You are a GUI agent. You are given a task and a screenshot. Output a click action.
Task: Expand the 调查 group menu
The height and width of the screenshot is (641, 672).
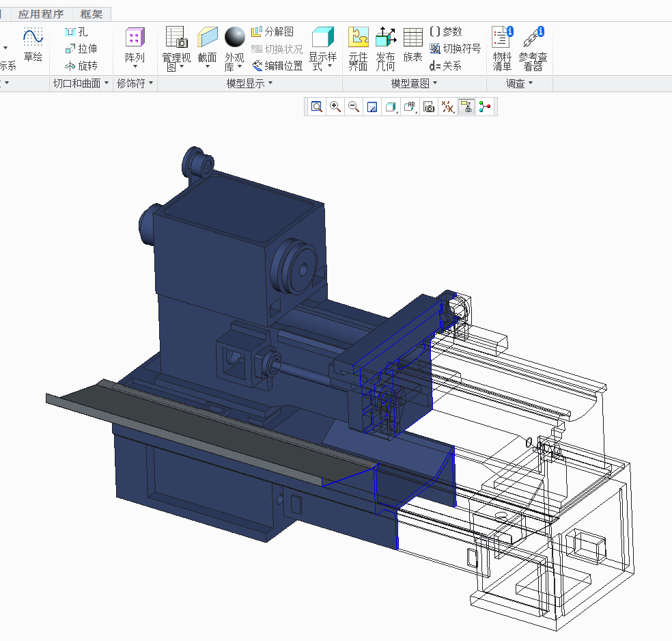(x=519, y=83)
